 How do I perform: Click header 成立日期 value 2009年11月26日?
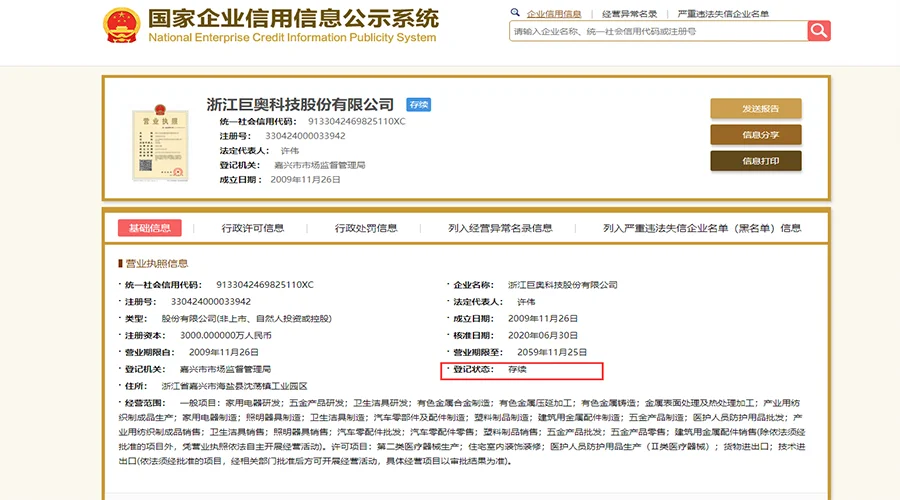[x=305, y=180]
